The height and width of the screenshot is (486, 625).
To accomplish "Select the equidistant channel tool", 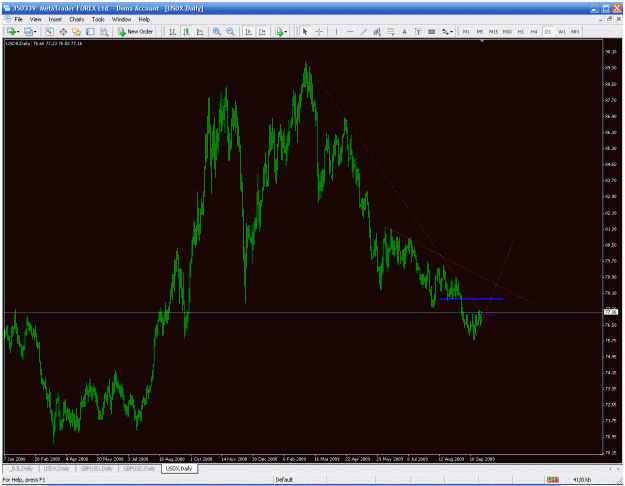I will click(377, 31).
